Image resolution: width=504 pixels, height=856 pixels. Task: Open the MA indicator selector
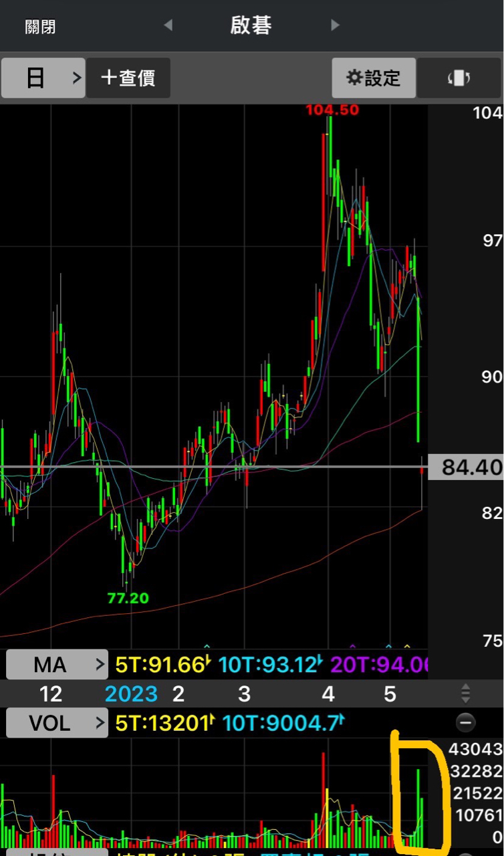point(57,665)
